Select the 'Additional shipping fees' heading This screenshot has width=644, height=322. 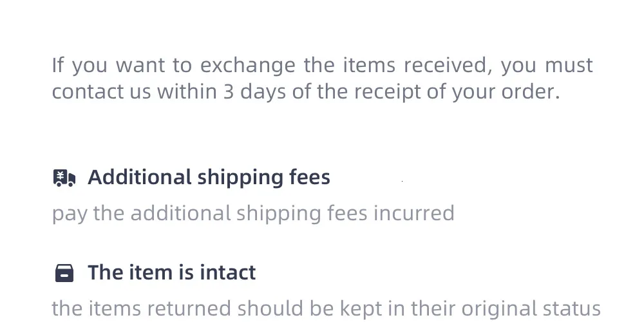209,177
